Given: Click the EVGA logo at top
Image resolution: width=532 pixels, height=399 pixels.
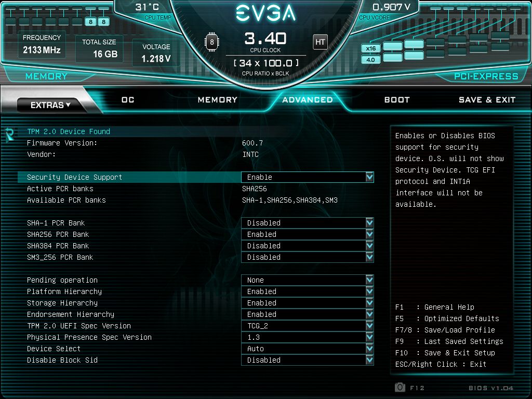Looking at the screenshot, I should [265, 13].
